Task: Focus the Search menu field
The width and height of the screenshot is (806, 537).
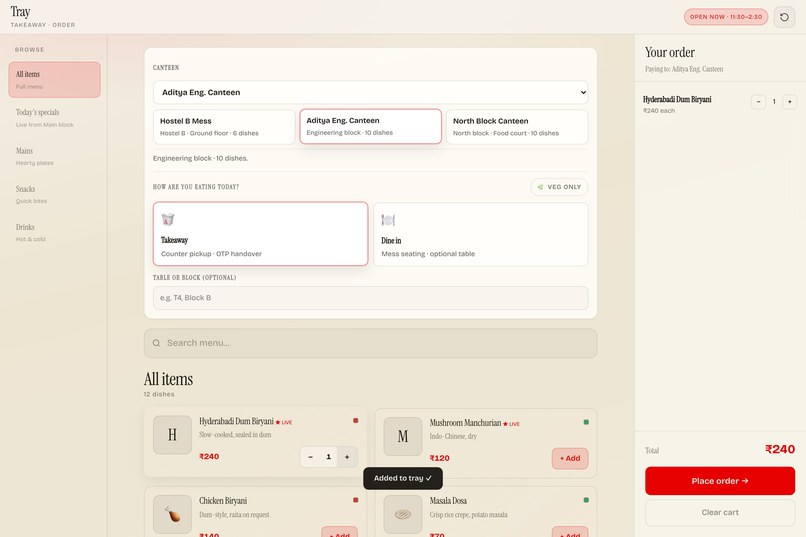Action: click(371, 343)
